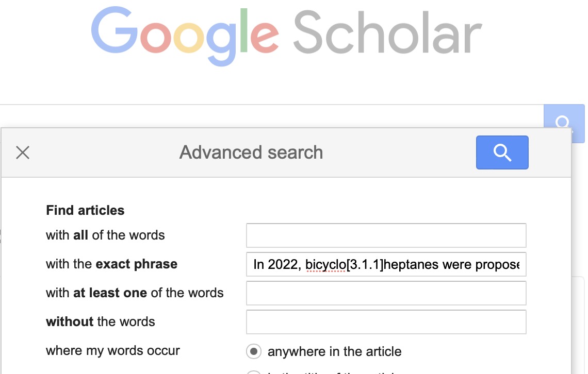Focus the "with all of the words" field
The height and width of the screenshot is (374, 588).
[x=386, y=235]
